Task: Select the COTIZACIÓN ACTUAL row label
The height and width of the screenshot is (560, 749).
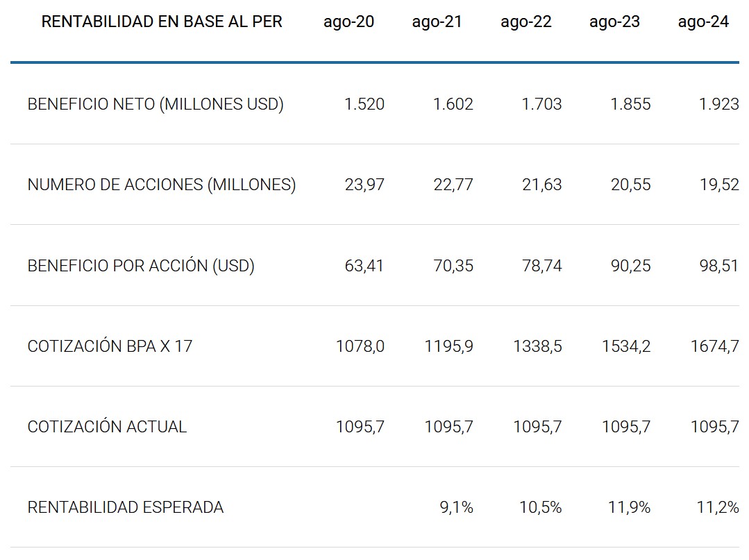Action: click(x=107, y=427)
